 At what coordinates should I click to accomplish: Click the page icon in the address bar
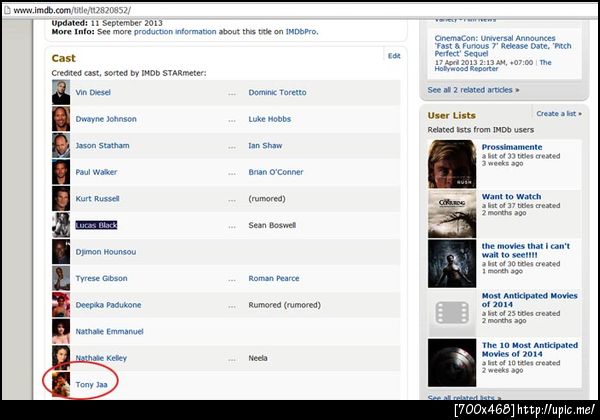click(x=7, y=10)
